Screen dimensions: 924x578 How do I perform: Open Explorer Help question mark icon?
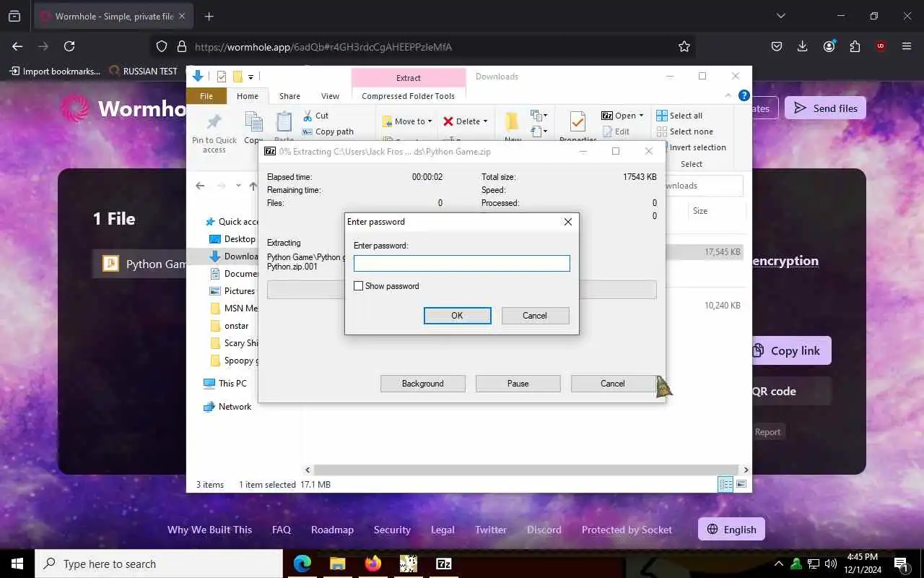pyautogui.click(x=744, y=95)
